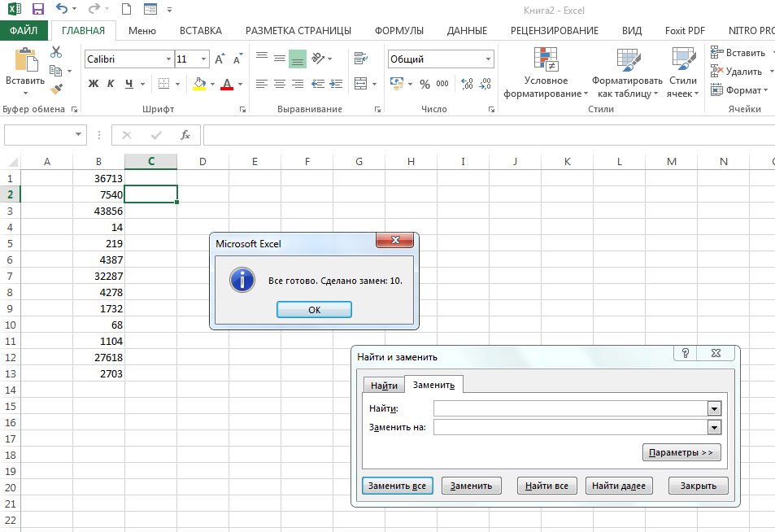Click the Cut scissors icon
775x532 pixels.
click(x=56, y=52)
